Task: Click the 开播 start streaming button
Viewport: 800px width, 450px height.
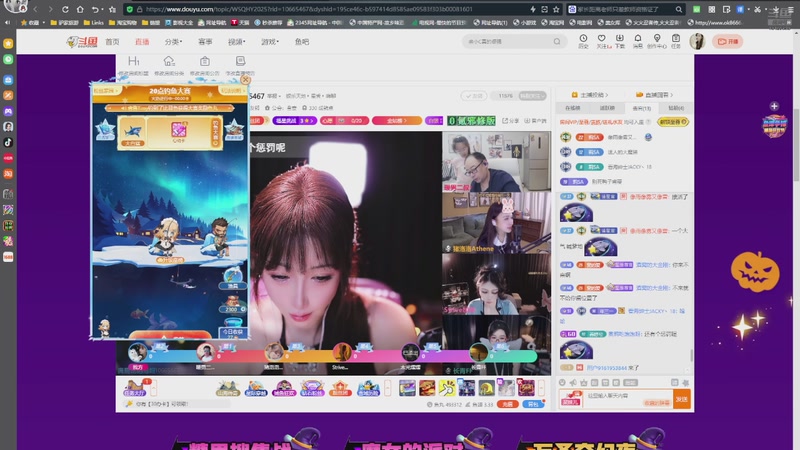Action: (x=728, y=42)
